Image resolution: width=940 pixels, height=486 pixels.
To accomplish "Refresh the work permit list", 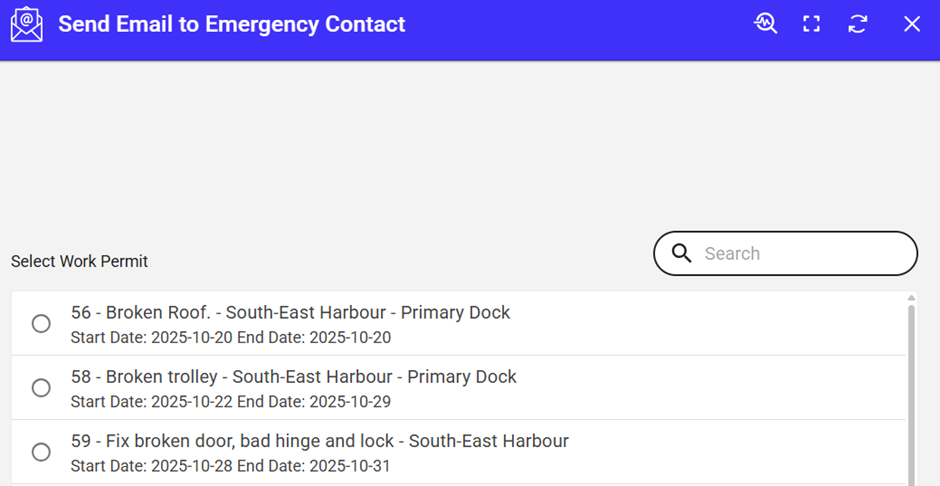I will pos(857,24).
